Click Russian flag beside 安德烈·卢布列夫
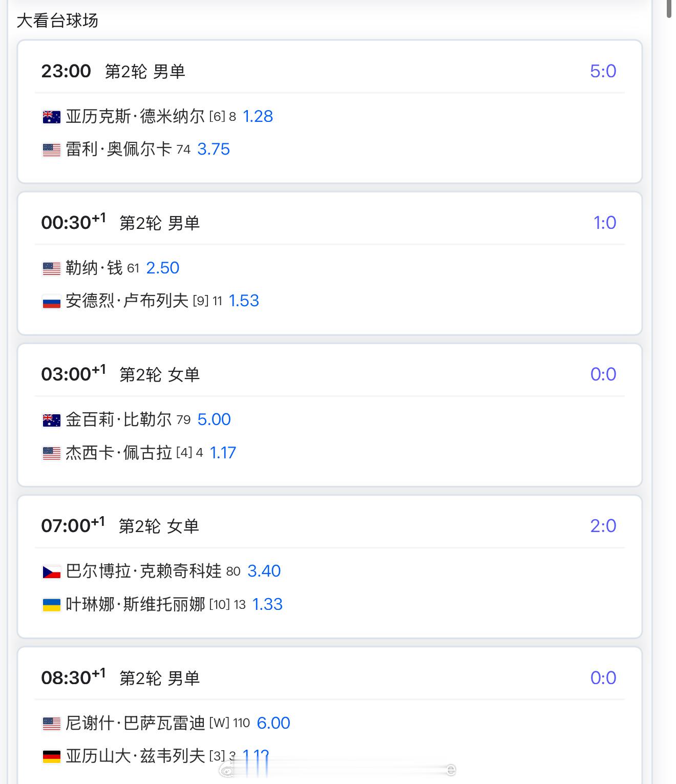Screen dimensions: 676x784 (51, 301)
